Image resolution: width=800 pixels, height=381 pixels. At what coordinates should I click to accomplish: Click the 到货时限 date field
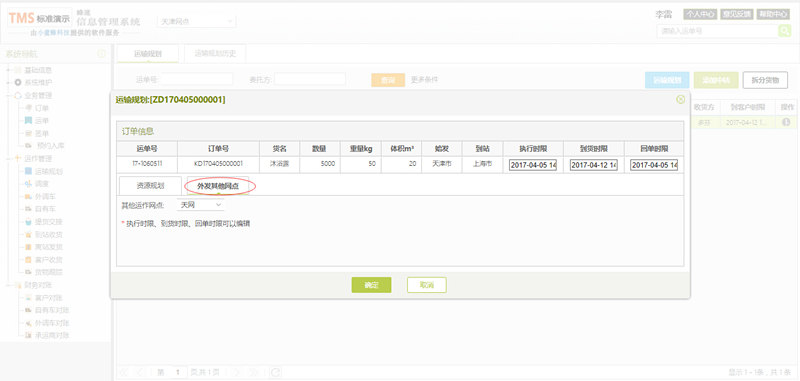point(594,165)
